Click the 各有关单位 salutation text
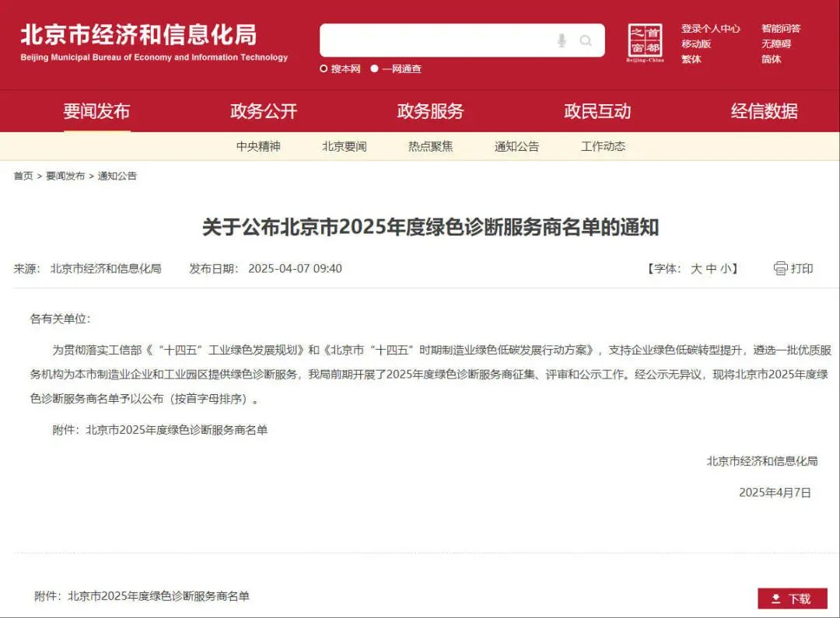840x618 pixels. coord(60,319)
